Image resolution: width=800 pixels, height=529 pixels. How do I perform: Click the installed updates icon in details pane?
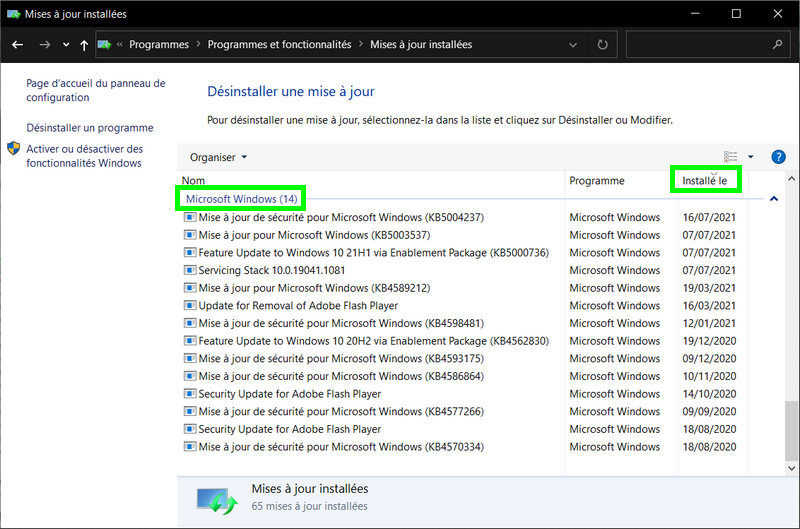tap(217, 501)
